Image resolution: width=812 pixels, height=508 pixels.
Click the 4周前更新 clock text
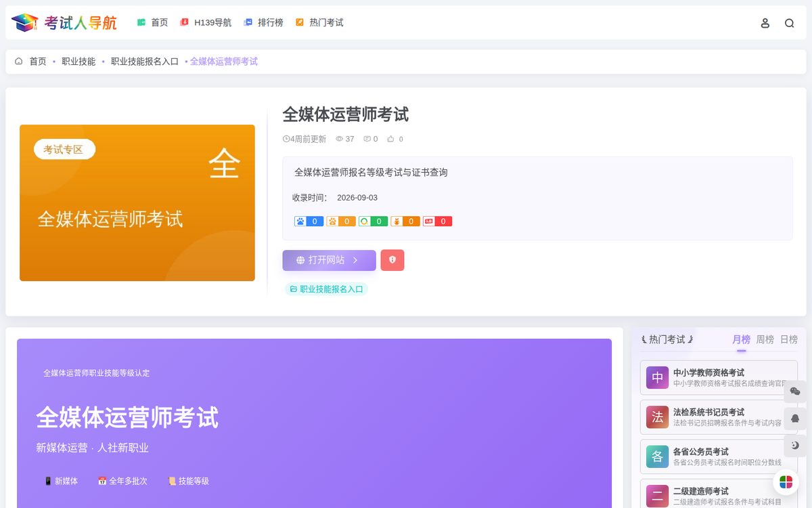click(x=304, y=139)
